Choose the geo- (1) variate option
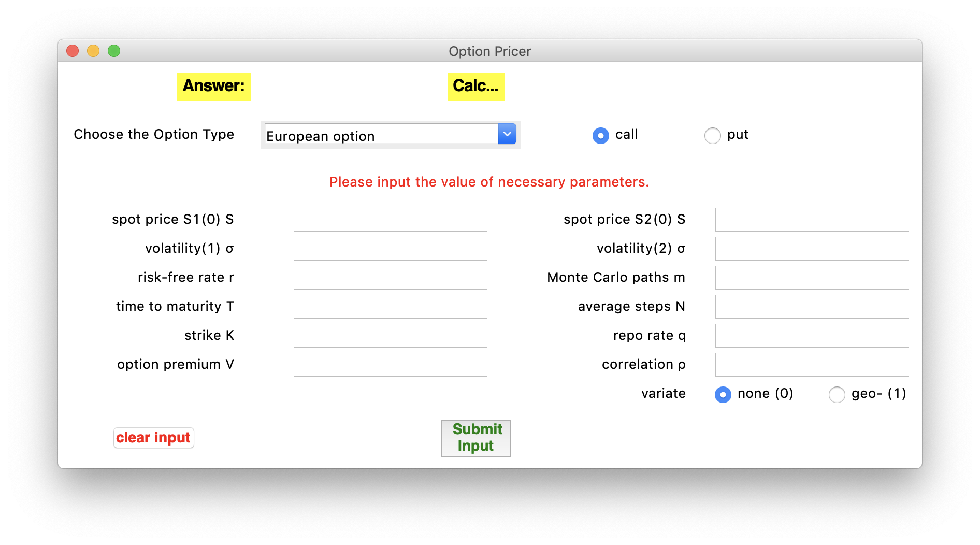 point(837,395)
